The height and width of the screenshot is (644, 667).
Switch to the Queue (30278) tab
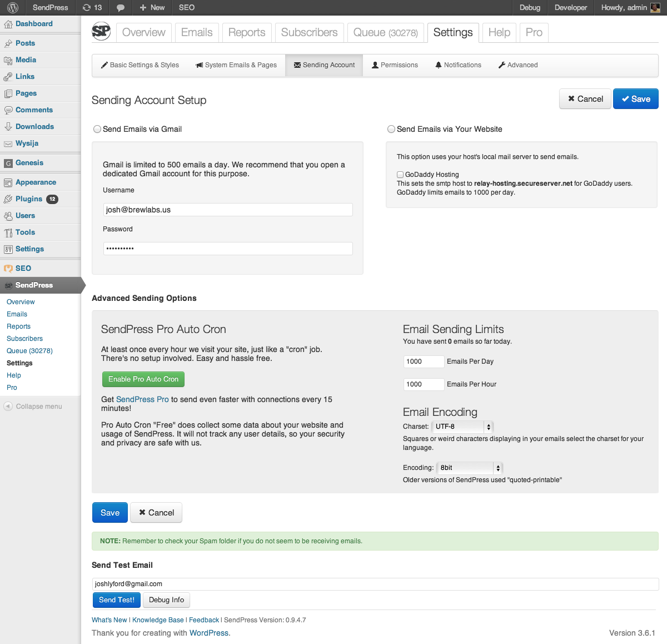pyautogui.click(x=386, y=32)
